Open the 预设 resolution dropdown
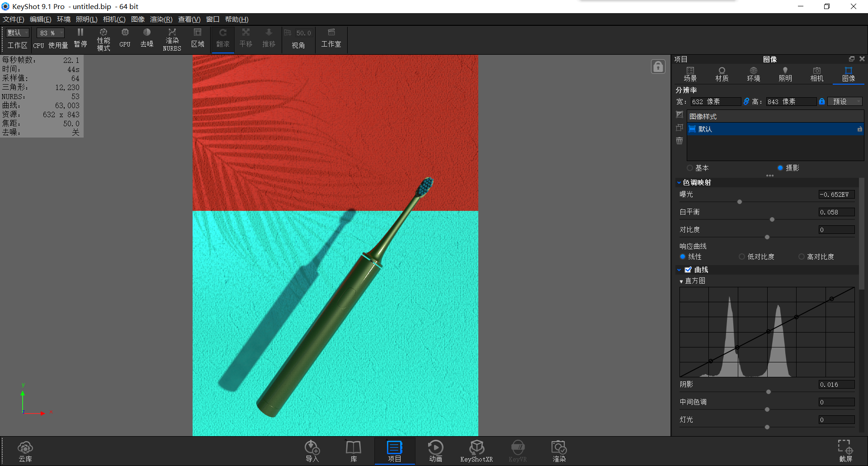Screen dimensions: 868x466 point(844,101)
